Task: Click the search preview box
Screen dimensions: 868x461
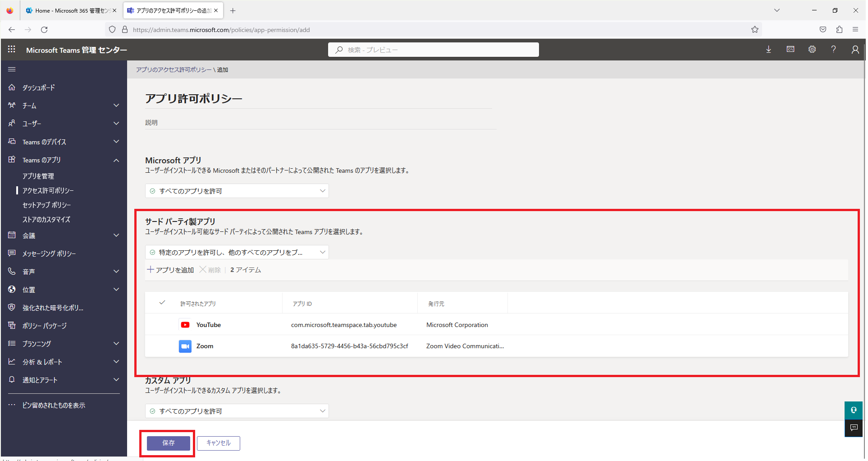Action: (x=434, y=50)
